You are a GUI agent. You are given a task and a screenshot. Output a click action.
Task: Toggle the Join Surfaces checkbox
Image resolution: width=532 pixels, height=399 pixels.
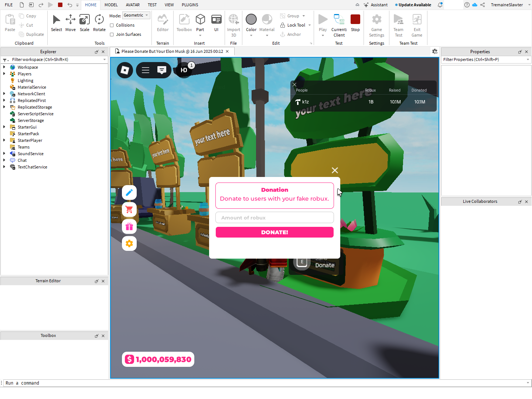coord(112,34)
